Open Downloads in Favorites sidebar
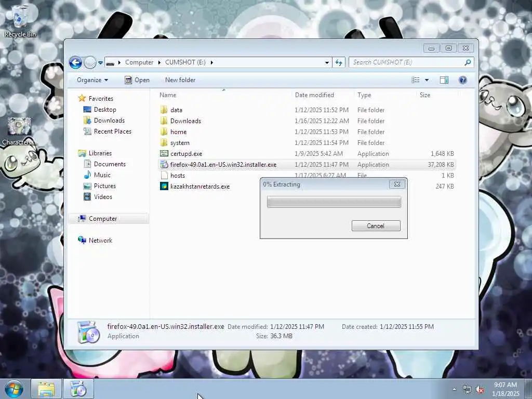This screenshot has height=399, width=532. tap(109, 121)
